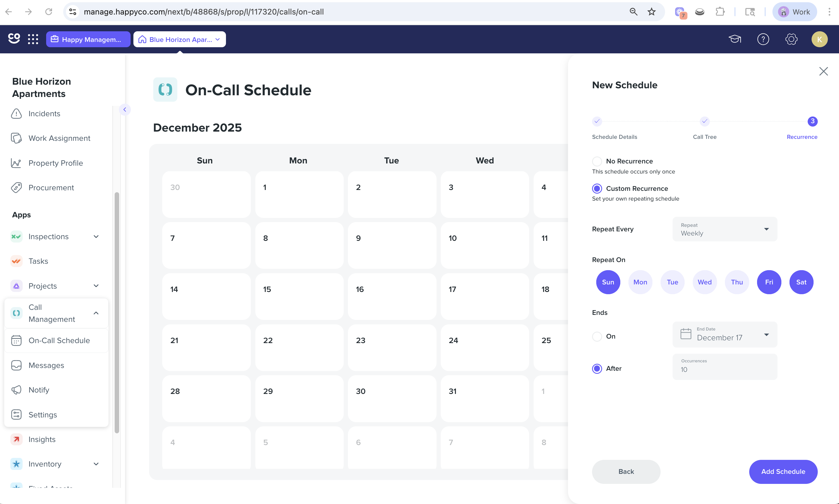Viewport: 839px width, 504px height.
Task: Toggle the Wed day in Repeat On
Action: [x=704, y=282]
